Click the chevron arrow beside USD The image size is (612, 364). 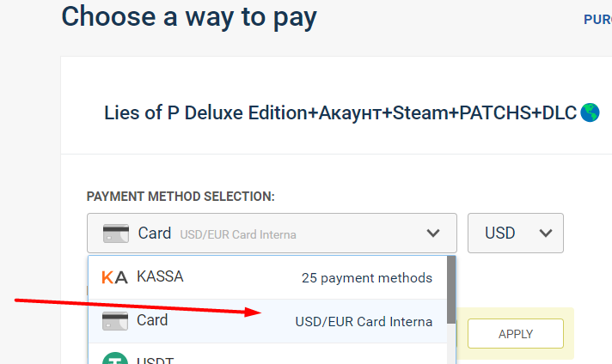tap(544, 234)
